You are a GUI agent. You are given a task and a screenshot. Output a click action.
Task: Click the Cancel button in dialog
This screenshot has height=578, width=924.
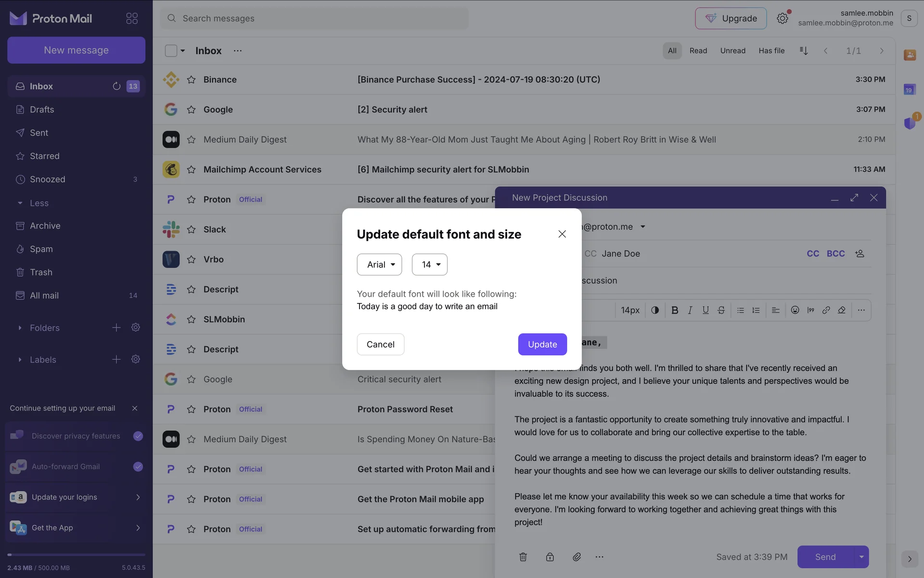[x=380, y=344]
